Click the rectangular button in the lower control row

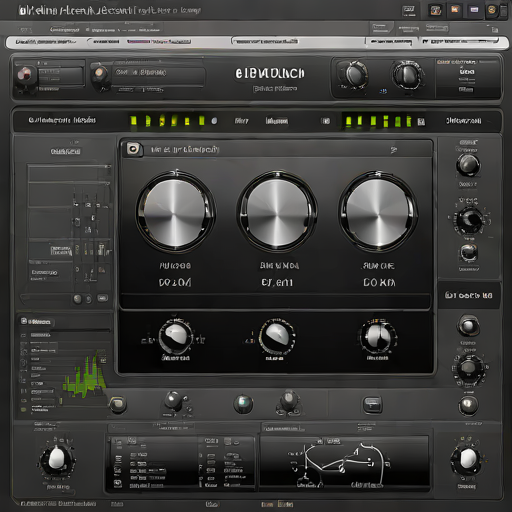(x=372, y=404)
